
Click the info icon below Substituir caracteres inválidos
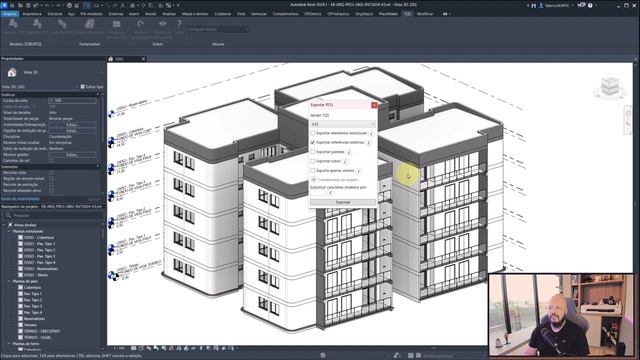[331, 193]
